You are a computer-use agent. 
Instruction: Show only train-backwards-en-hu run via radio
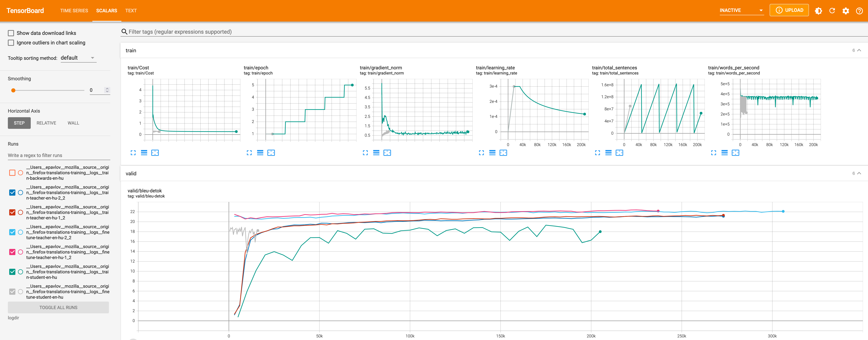click(x=20, y=173)
